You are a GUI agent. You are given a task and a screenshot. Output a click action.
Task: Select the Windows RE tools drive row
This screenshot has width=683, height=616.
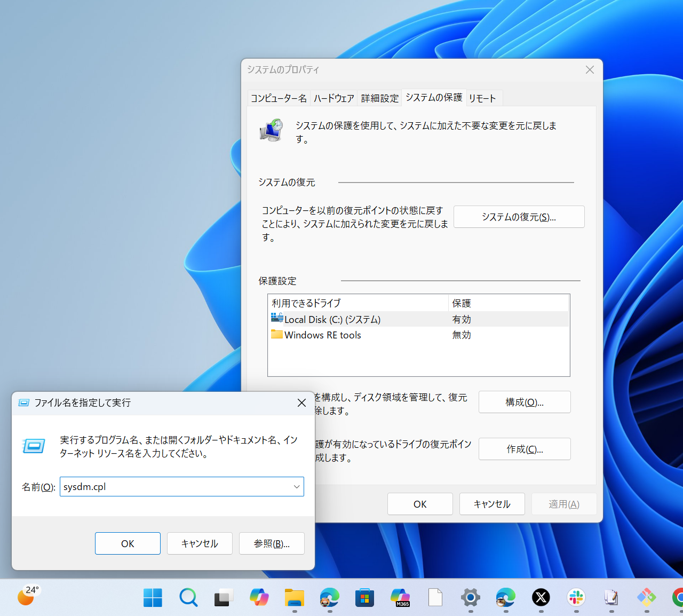pyautogui.click(x=322, y=335)
